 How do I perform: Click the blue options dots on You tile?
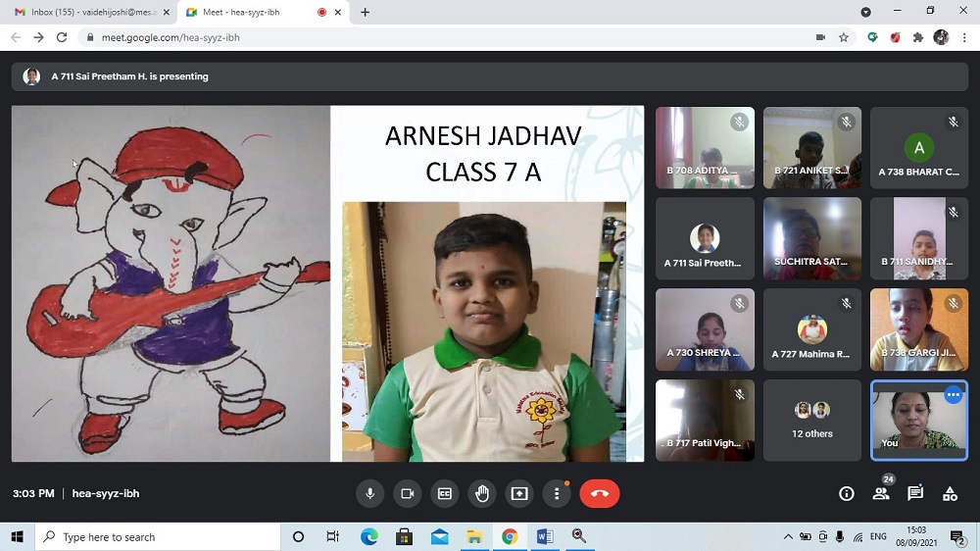point(953,395)
